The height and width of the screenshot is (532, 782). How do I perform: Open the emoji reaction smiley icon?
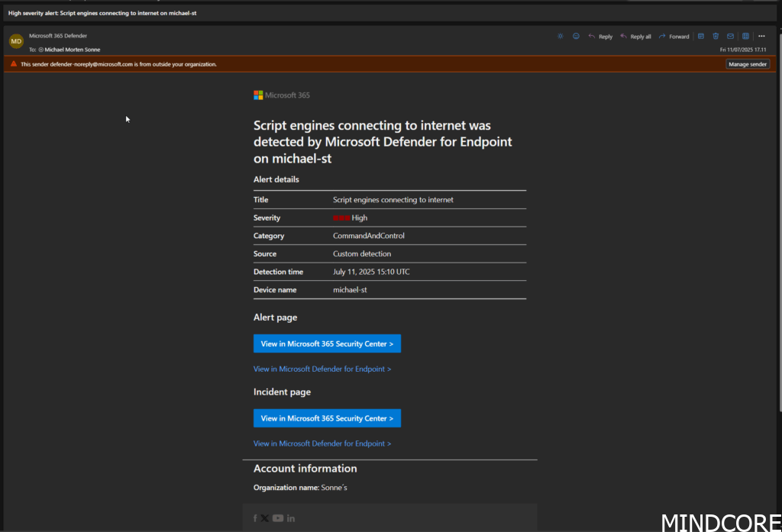pos(576,36)
